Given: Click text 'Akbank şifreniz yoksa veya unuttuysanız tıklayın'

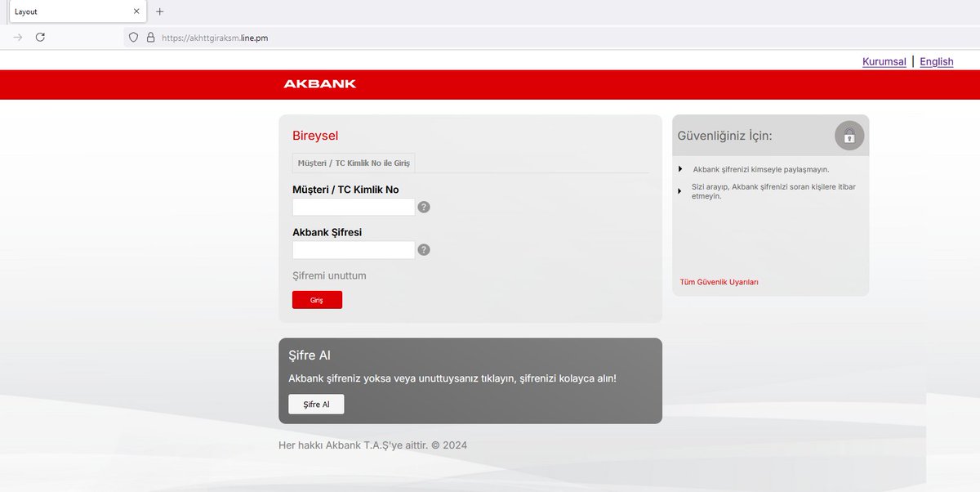Looking at the screenshot, I should tap(402, 379).
